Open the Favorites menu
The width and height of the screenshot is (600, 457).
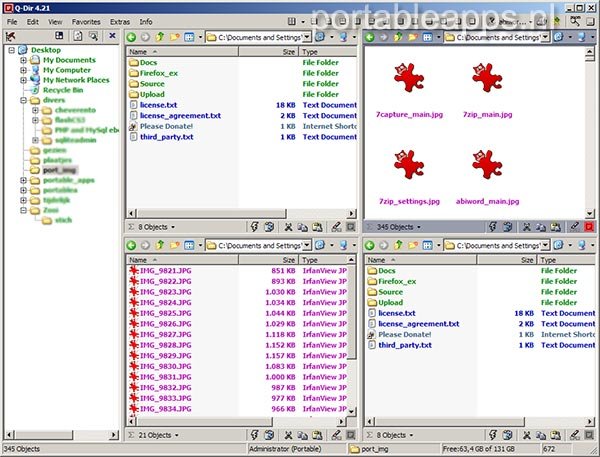pyautogui.click(x=85, y=20)
